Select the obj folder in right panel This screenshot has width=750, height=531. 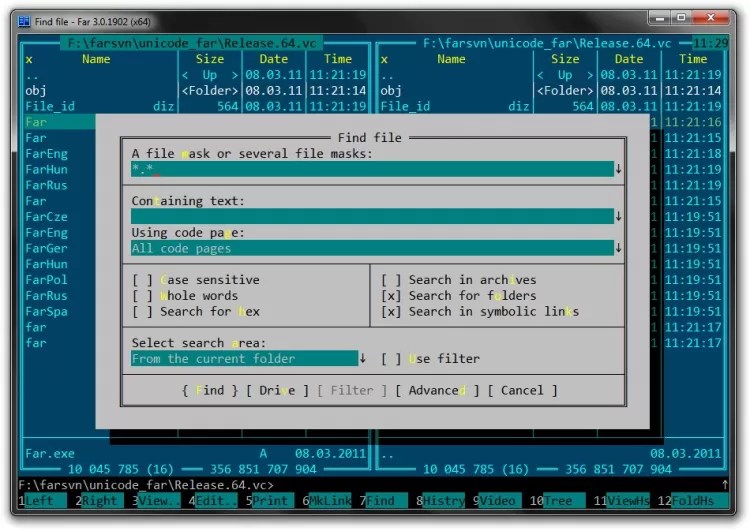(391, 90)
